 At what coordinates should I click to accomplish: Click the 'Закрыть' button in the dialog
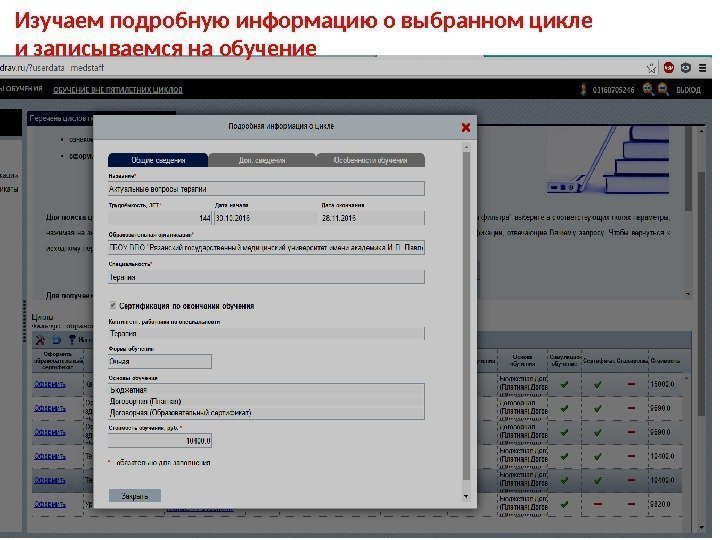[x=135, y=496]
